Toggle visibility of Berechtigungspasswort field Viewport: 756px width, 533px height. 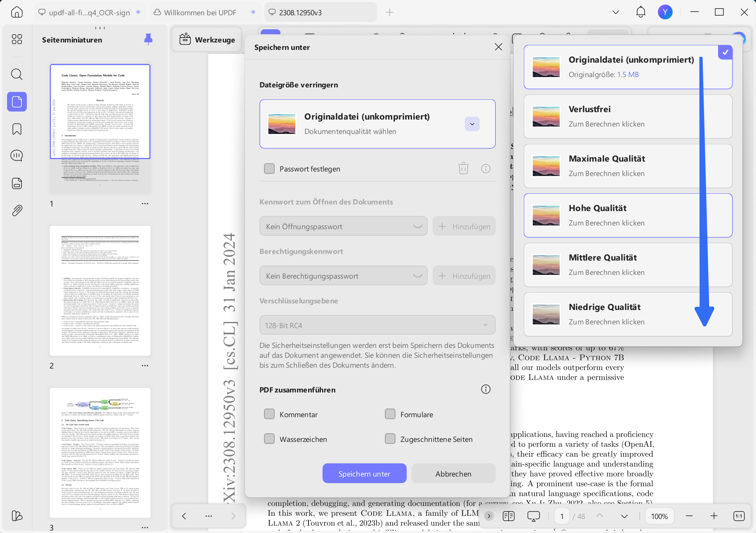coord(418,276)
